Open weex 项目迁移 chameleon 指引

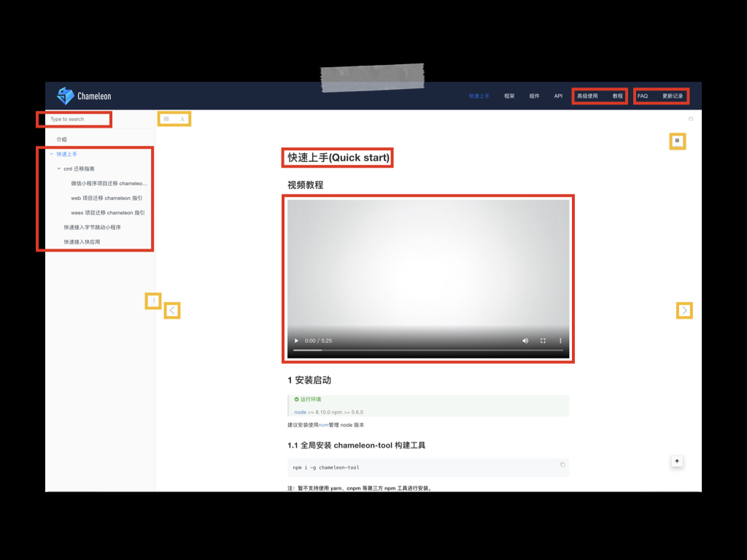click(108, 213)
